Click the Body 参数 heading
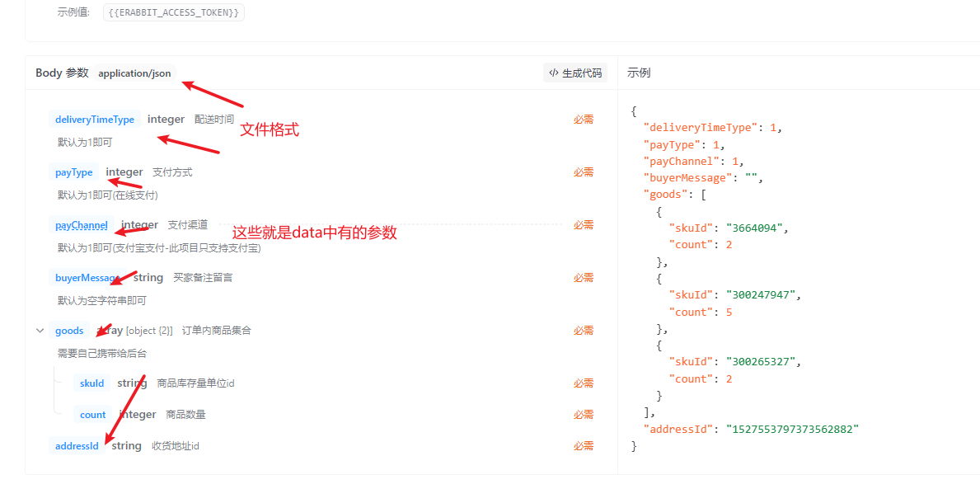 (x=62, y=73)
